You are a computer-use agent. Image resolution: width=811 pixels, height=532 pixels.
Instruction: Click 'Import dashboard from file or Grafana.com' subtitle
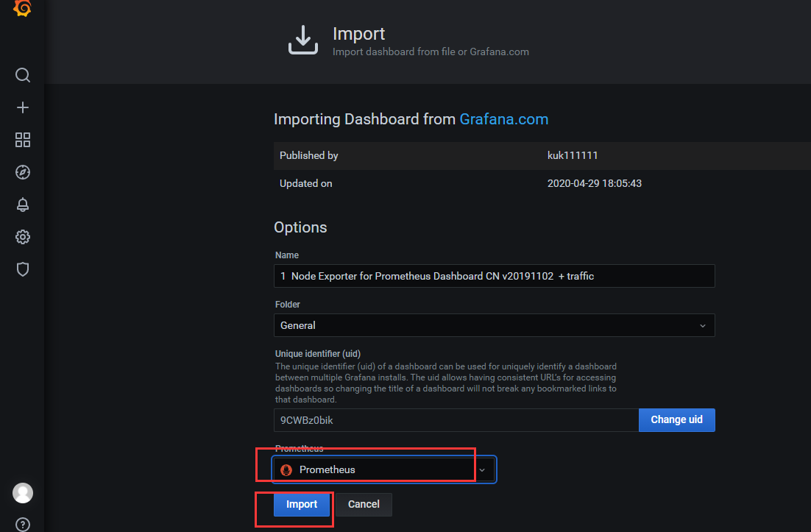(431, 52)
